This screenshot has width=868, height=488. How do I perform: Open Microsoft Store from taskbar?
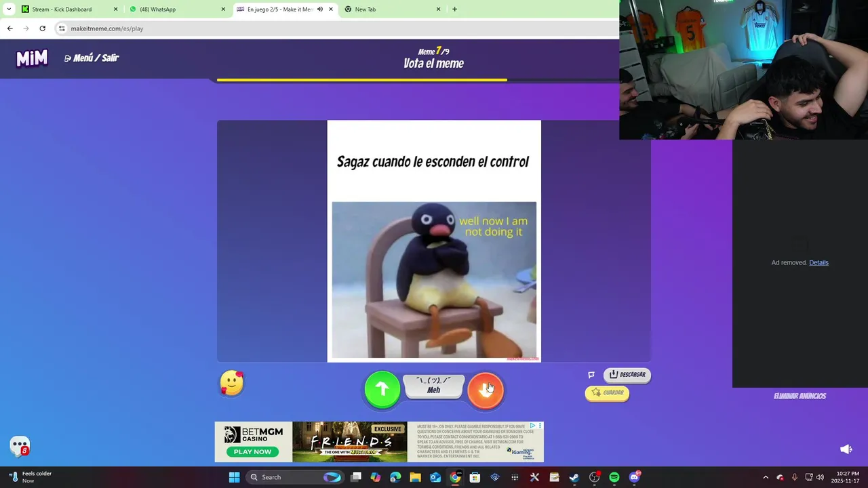coord(475,477)
